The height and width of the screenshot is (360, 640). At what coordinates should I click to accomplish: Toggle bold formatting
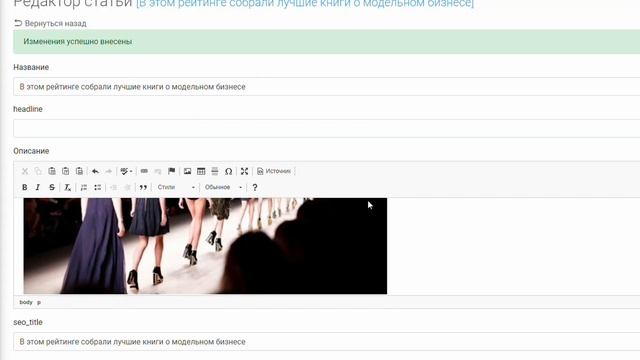coord(24,187)
